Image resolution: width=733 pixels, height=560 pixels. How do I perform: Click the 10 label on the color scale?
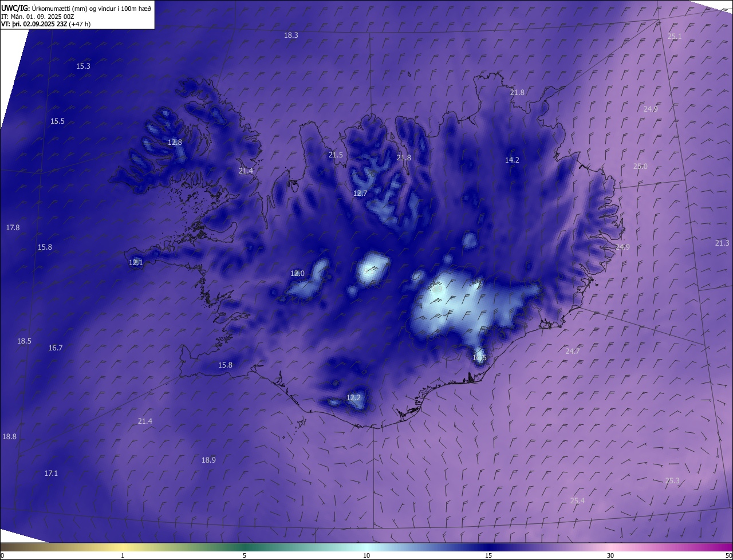(366, 555)
